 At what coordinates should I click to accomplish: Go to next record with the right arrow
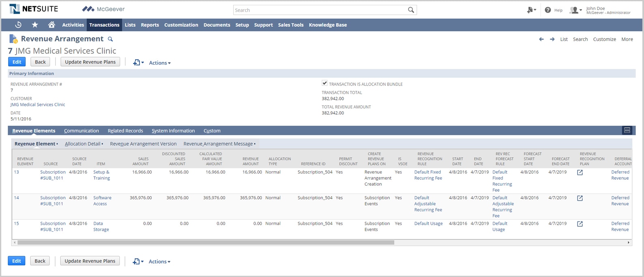pos(552,39)
